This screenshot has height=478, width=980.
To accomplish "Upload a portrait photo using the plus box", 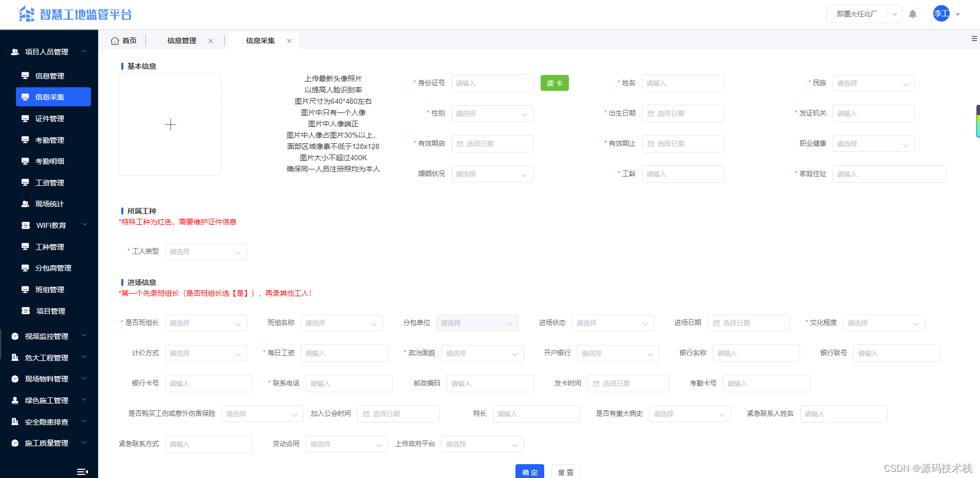I will coord(170,124).
